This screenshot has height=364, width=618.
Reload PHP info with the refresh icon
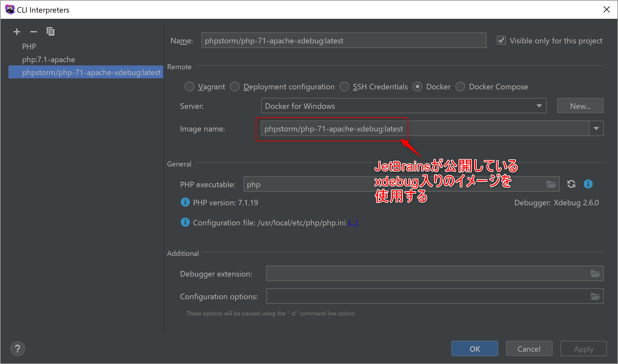coord(571,184)
